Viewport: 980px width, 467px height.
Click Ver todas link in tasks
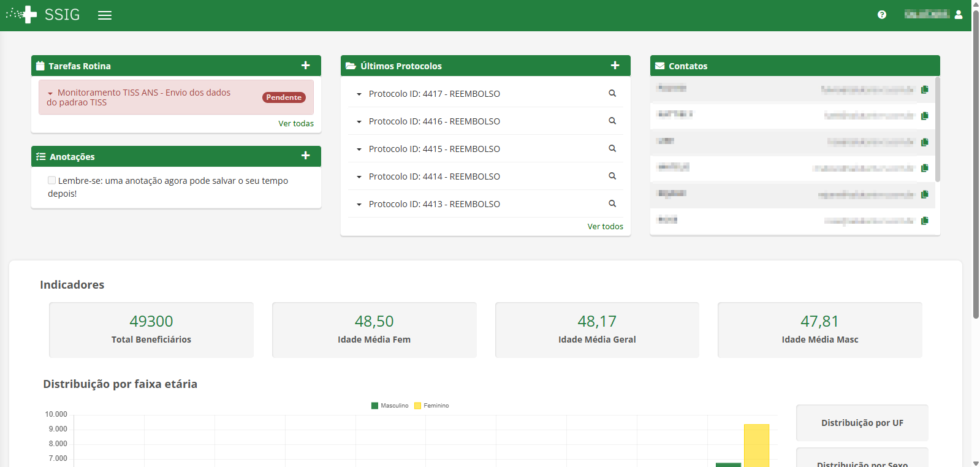click(x=295, y=123)
